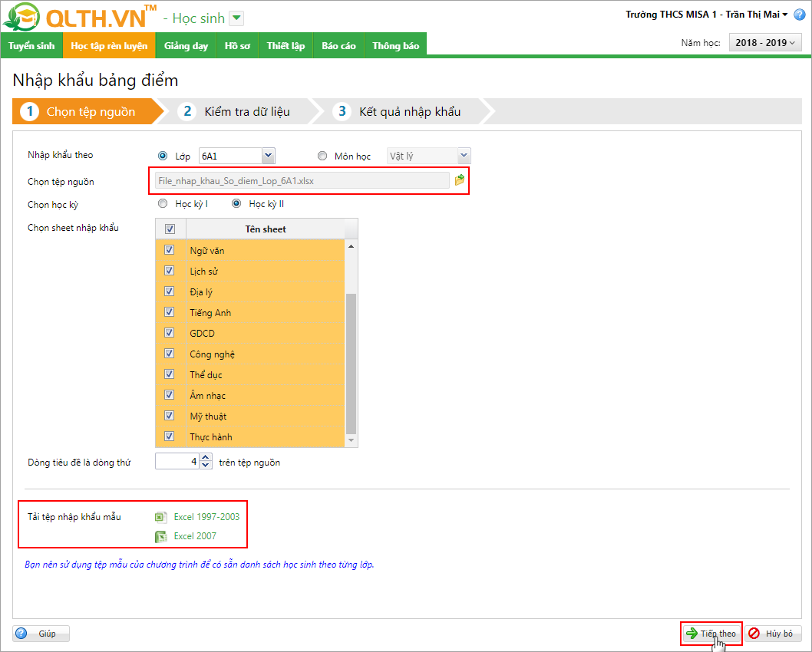
Task: Download the Excel 1997-2003 template link
Action: click(206, 517)
